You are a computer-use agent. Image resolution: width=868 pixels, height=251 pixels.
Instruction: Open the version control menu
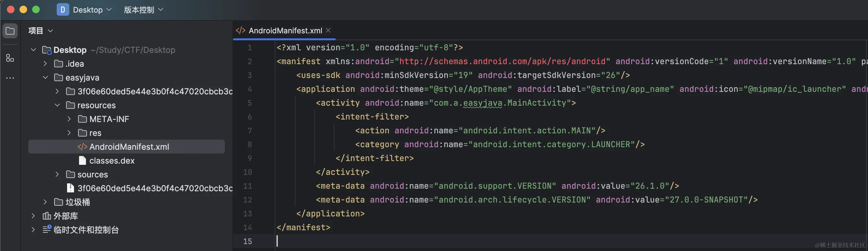[x=143, y=10]
